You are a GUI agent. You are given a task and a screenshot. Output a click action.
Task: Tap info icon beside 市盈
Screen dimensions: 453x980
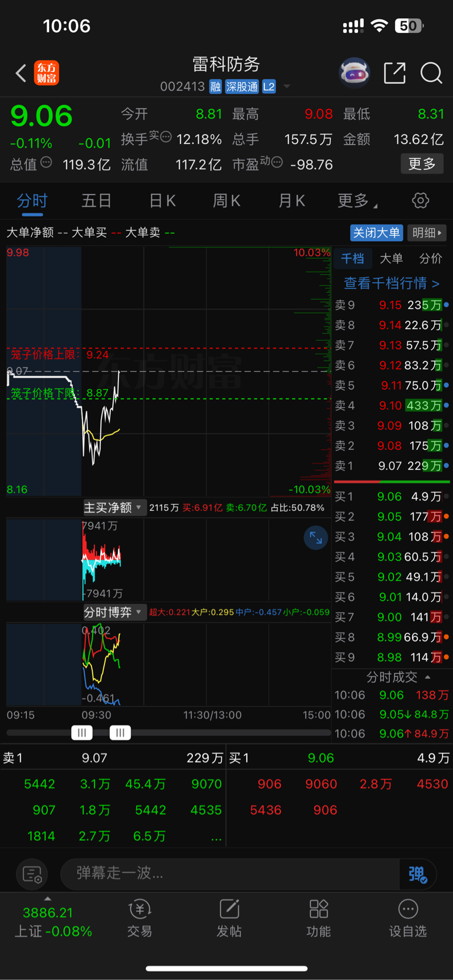coord(277,162)
